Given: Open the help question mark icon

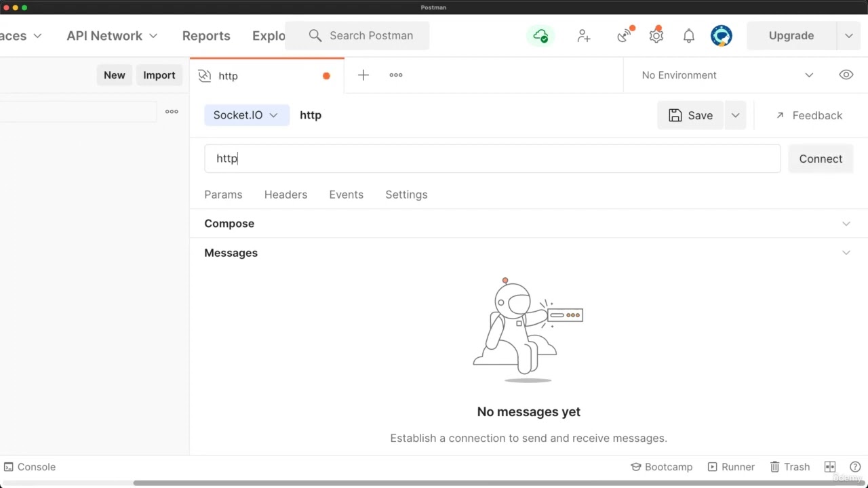Looking at the screenshot, I should click(x=855, y=467).
